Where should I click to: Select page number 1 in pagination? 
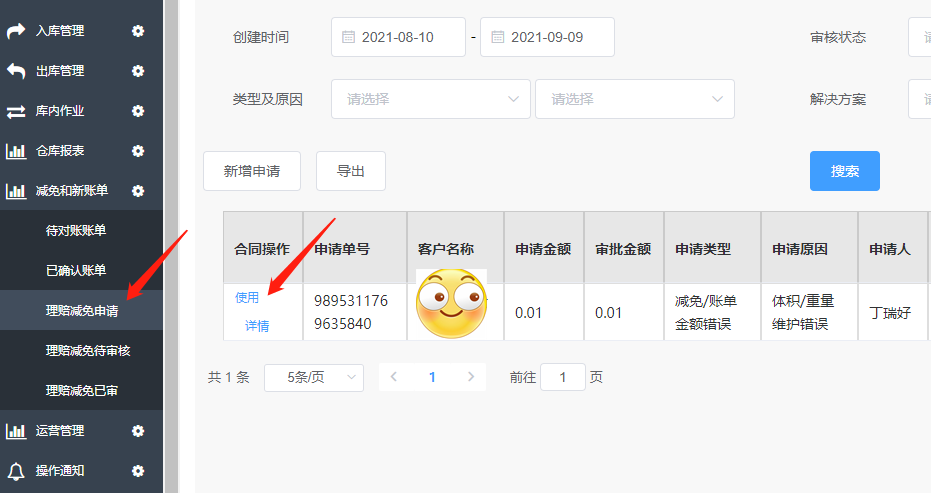[x=432, y=377]
